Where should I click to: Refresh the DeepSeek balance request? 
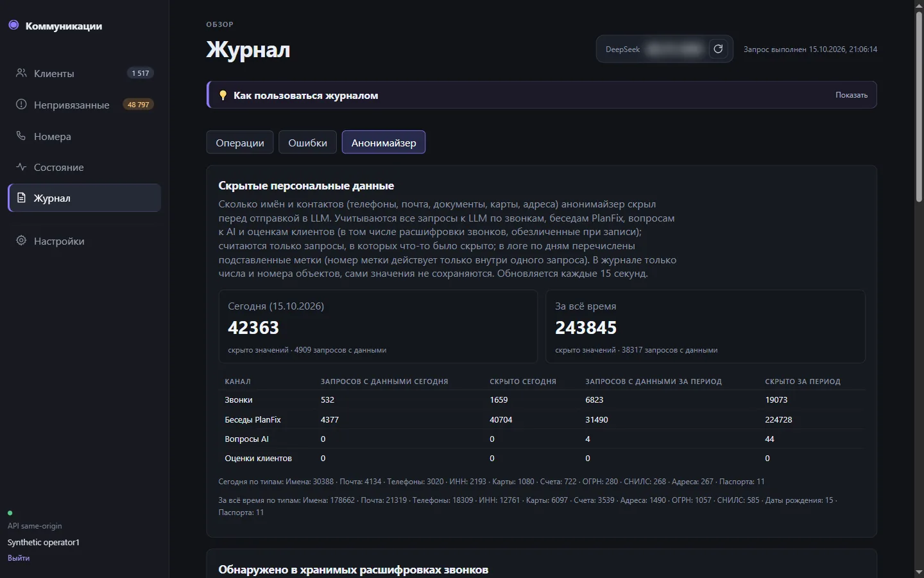[718, 49]
